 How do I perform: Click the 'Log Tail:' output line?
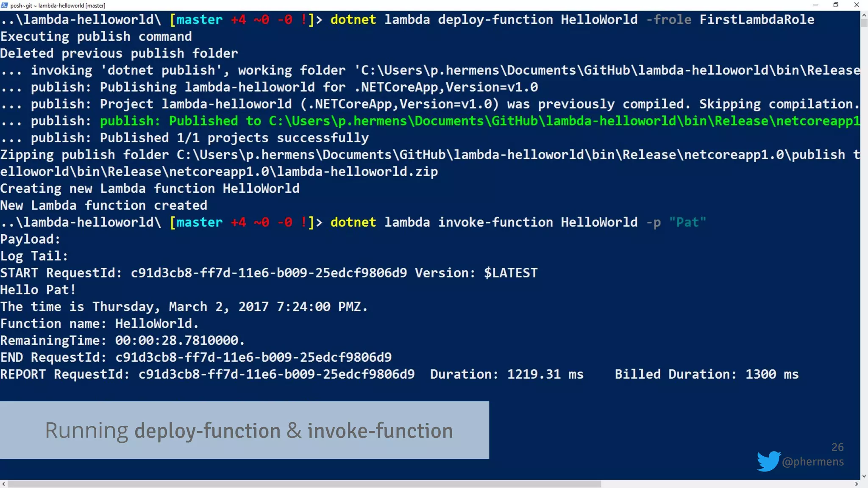click(34, 256)
